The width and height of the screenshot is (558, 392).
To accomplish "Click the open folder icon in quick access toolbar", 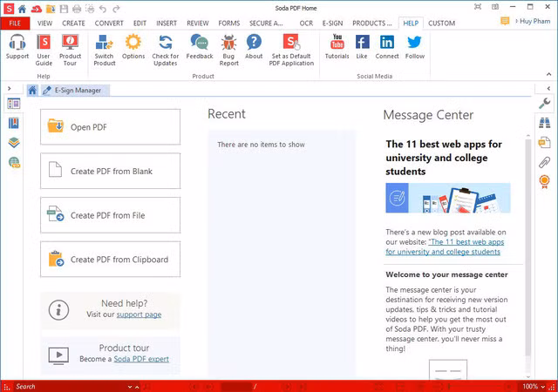I will [51, 9].
